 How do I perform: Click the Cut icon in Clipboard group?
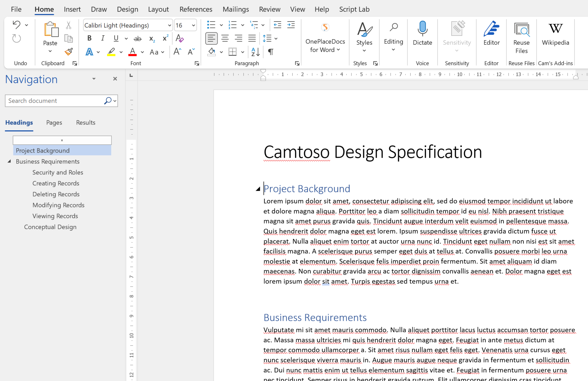tap(68, 25)
